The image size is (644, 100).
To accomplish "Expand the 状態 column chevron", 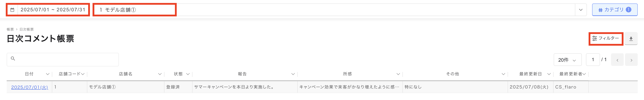I will tap(188, 74).
